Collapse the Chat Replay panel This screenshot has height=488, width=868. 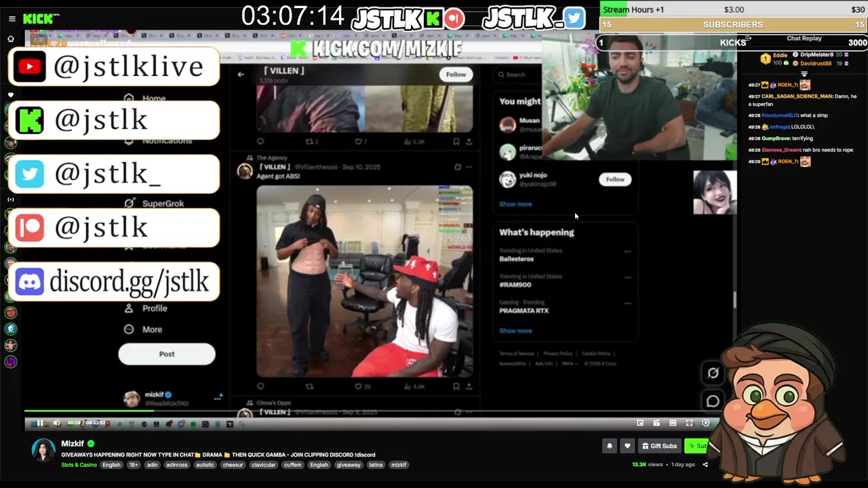(x=749, y=39)
